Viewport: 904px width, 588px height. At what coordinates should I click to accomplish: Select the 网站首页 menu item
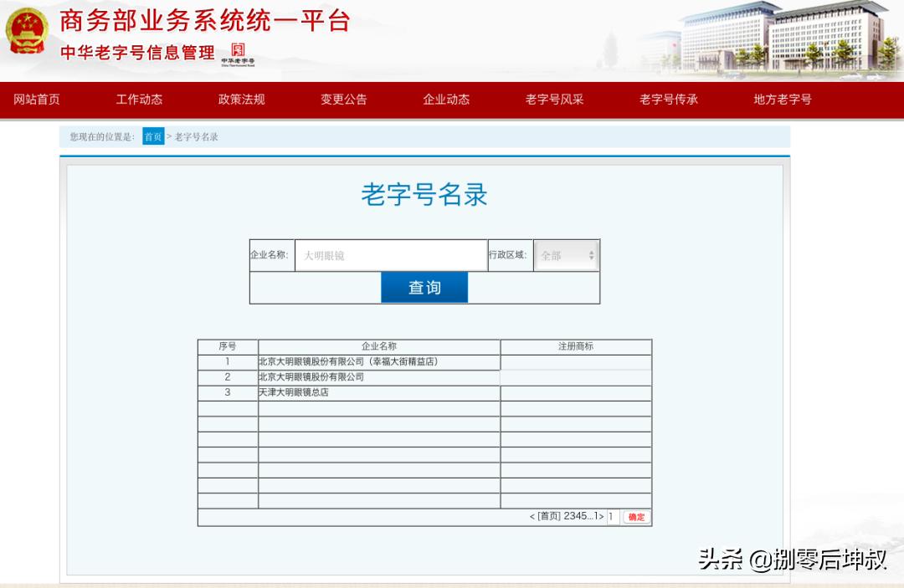pos(34,100)
